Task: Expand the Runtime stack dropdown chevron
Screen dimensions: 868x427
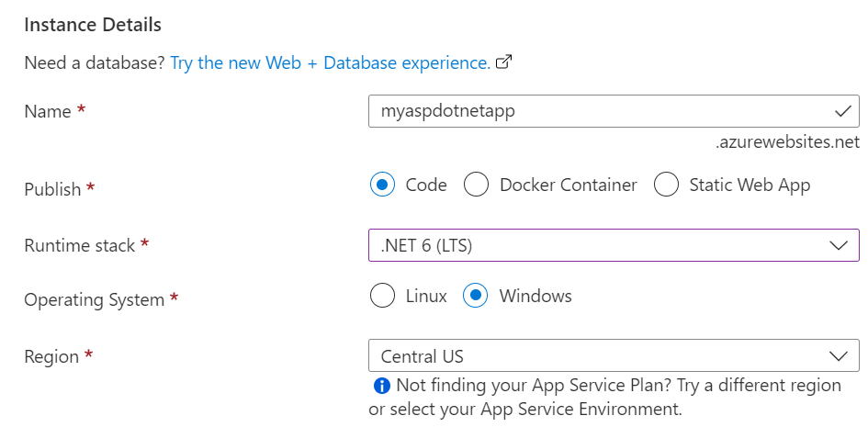Action: coord(838,246)
